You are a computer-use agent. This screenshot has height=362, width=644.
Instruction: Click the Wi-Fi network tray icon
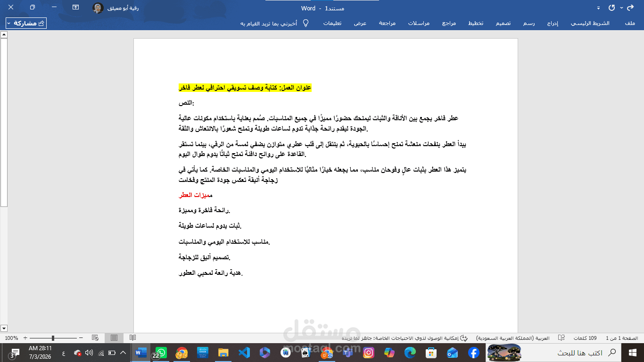101,352
